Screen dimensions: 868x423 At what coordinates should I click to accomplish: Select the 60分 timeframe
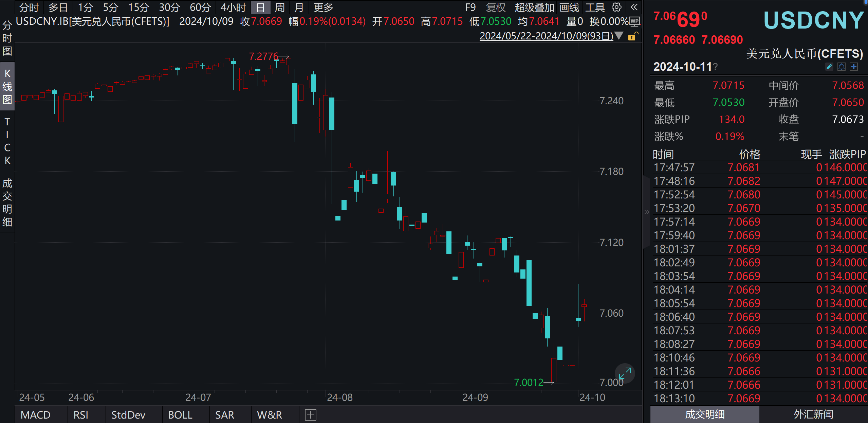pyautogui.click(x=200, y=7)
